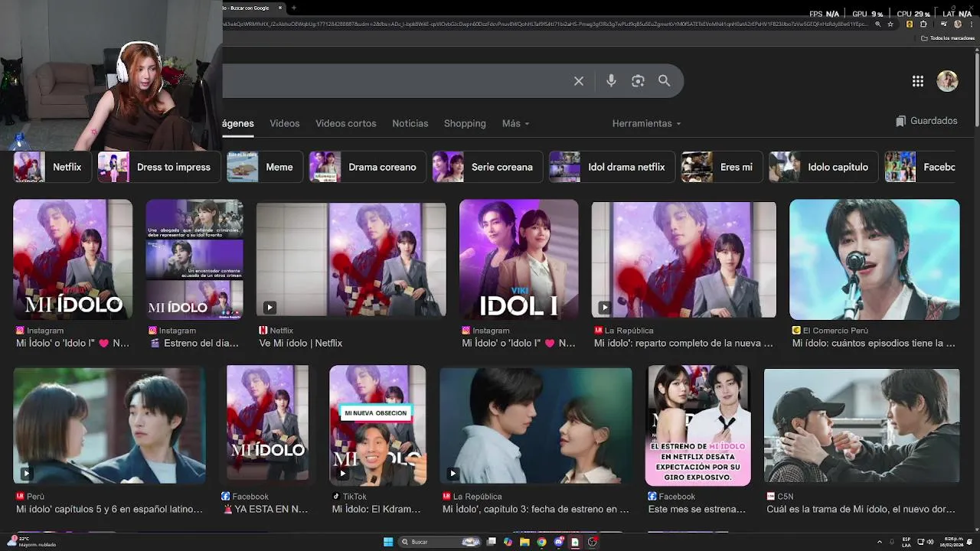The height and width of the screenshot is (551, 980).
Task: Open Google Chrome from the taskbar
Action: (541, 542)
